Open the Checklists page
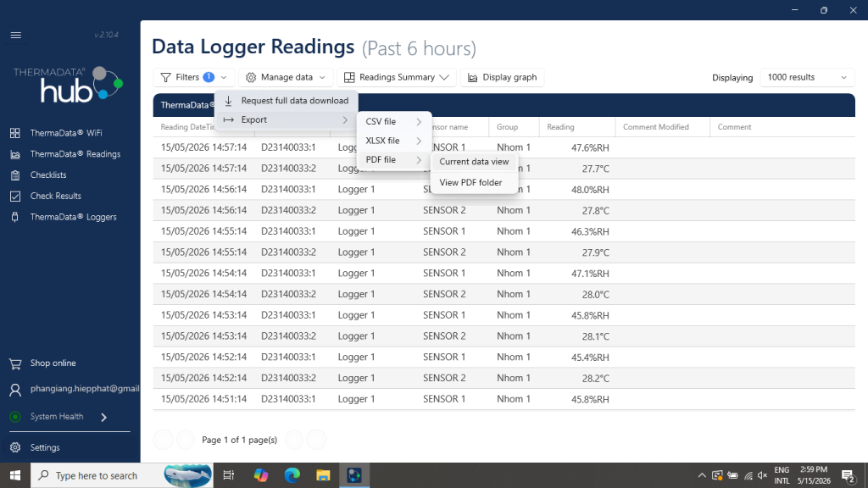Screen dimensions: 868x488 [48, 175]
